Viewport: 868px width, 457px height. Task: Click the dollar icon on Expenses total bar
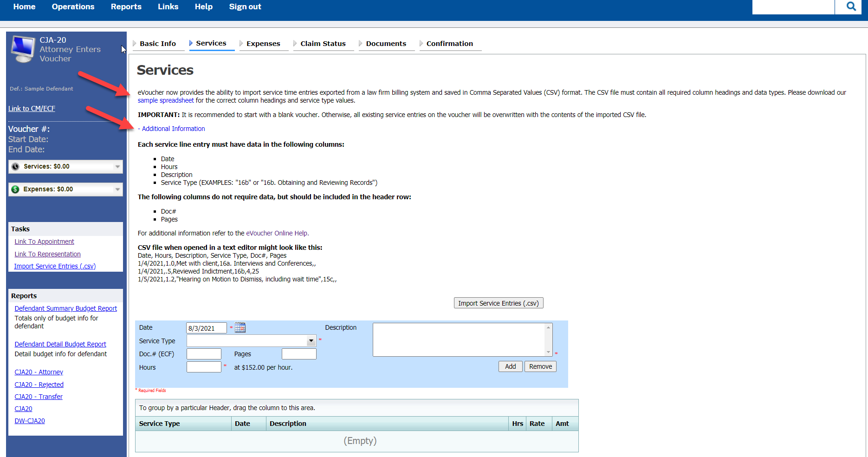tap(15, 189)
